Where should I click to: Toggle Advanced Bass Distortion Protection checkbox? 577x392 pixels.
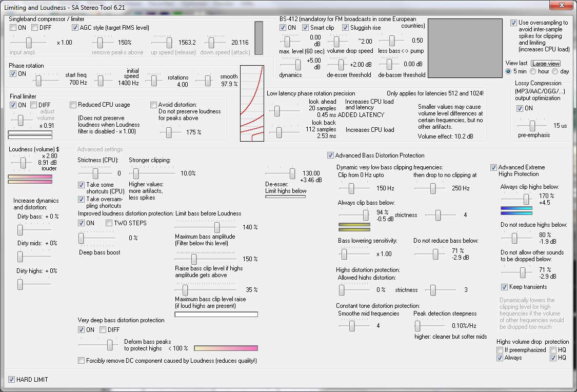(330, 155)
